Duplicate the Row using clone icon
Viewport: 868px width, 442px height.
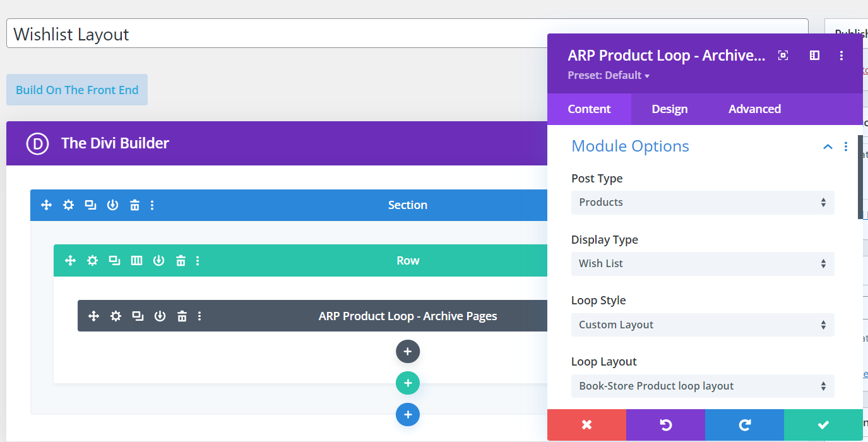114,261
